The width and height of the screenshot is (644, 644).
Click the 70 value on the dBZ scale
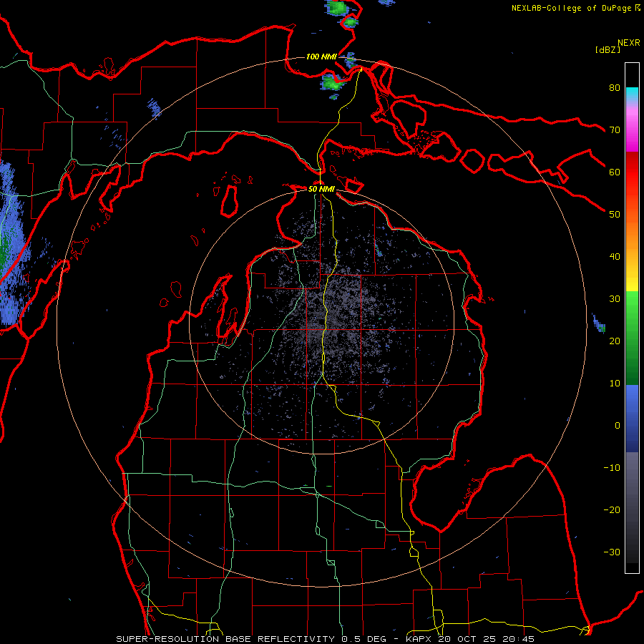click(615, 130)
